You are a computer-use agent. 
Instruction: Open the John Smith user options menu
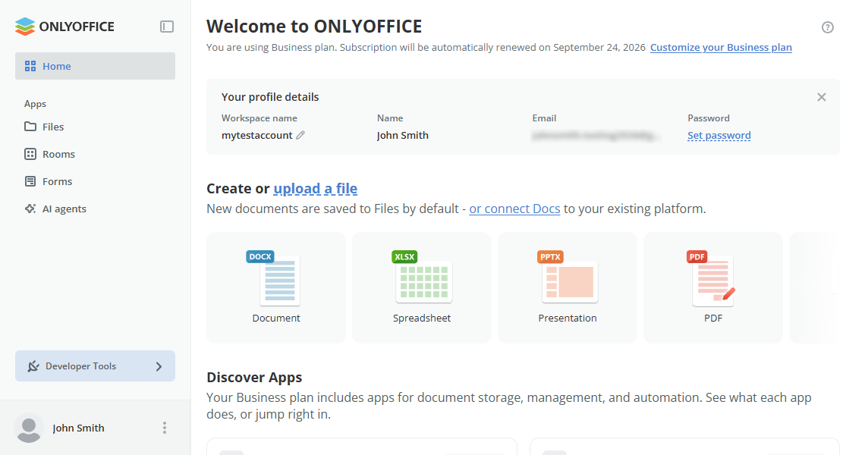coord(165,428)
